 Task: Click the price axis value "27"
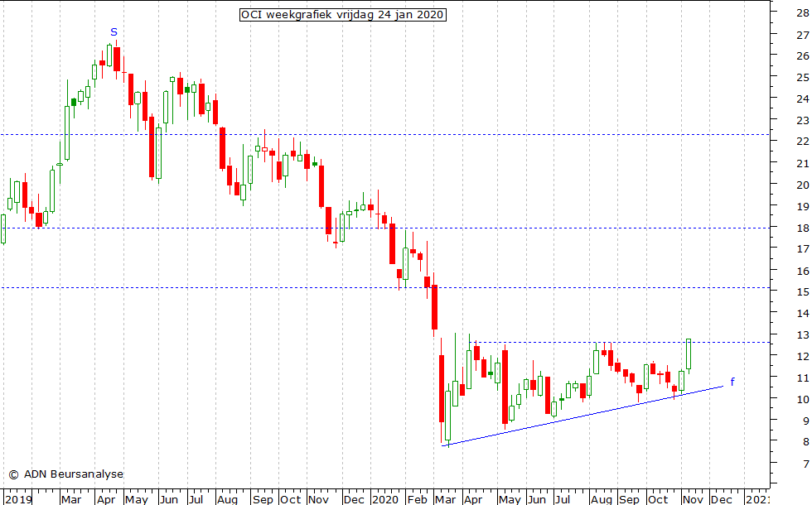pos(803,35)
